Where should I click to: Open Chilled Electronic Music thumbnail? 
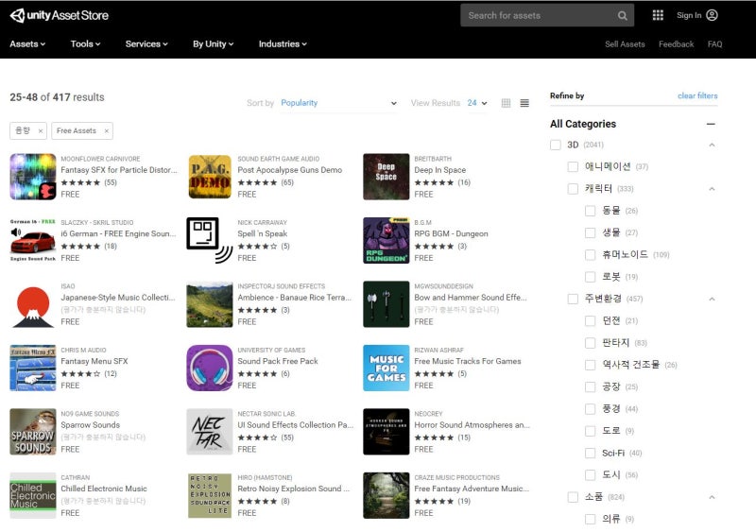click(33, 495)
